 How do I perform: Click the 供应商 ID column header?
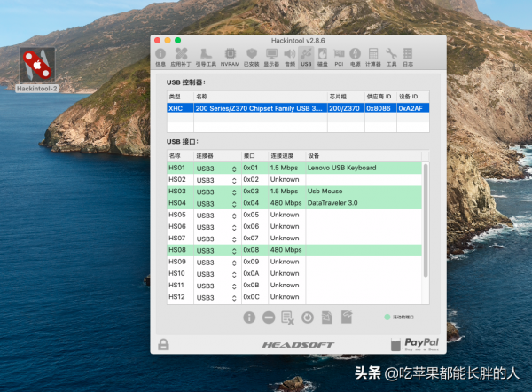pos(379,97)
